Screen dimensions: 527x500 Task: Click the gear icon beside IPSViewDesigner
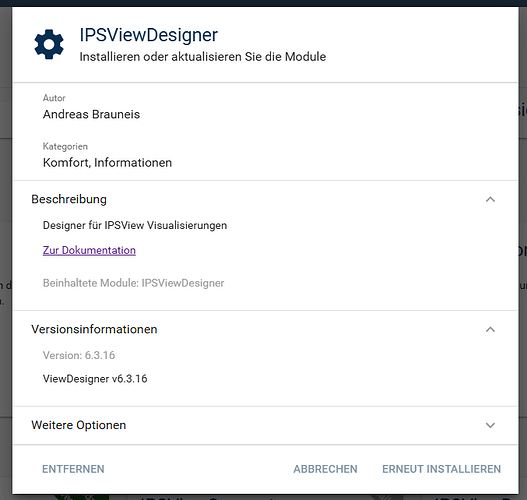[x=49, y=44]
